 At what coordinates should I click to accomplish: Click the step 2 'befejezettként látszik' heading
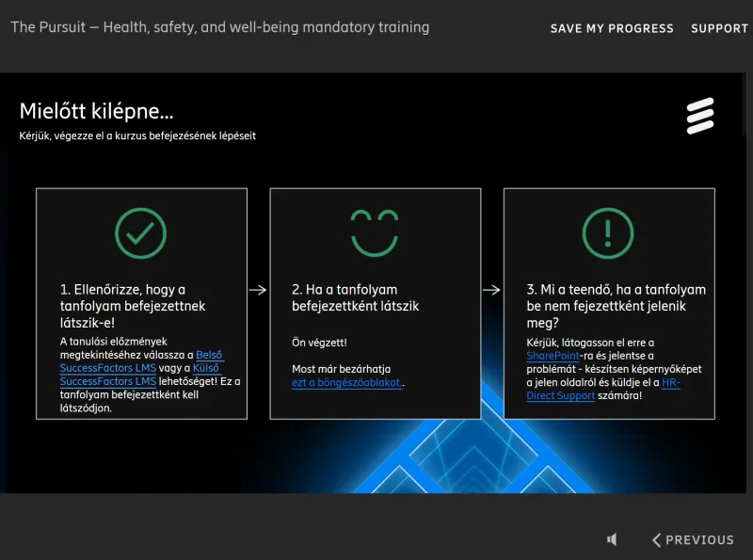pos(355,297)
